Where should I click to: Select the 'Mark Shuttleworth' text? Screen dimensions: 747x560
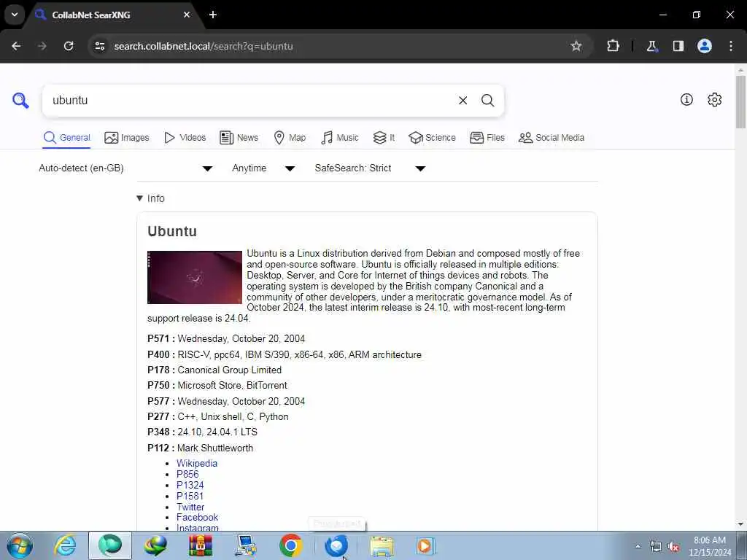pos(215,448)
